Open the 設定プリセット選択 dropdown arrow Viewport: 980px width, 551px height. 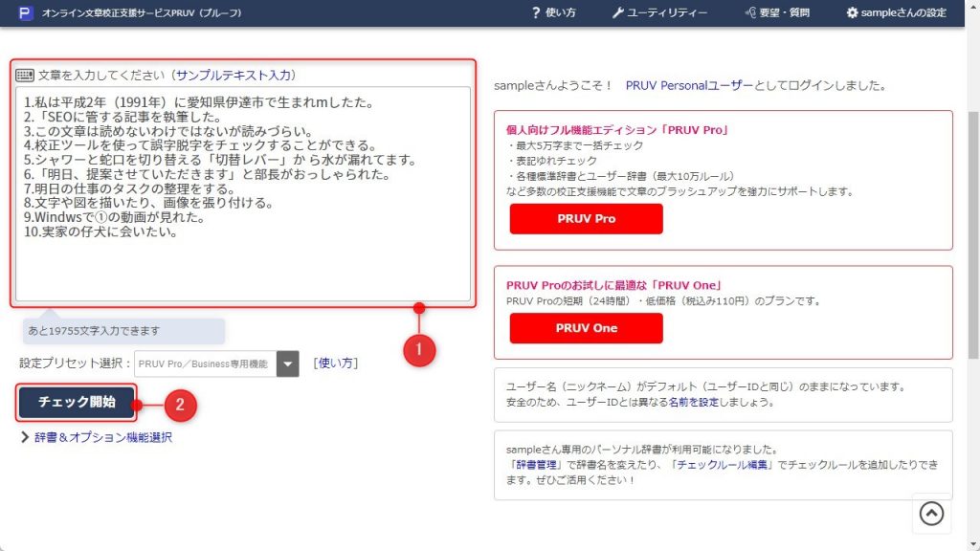[x=287, y=364]
